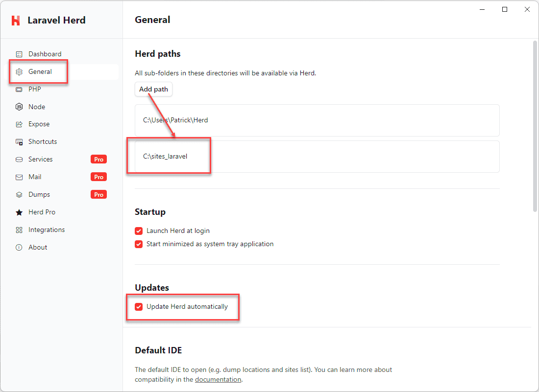Maximize the Laravel Herd window
Viewport: 539px width, 392px height.
(505, 10)
